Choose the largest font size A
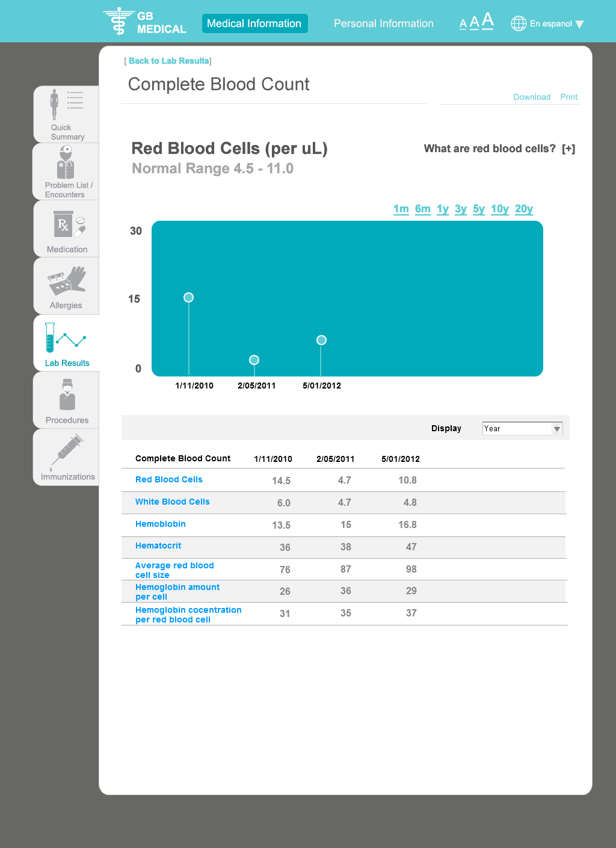 tap(488, 20)
